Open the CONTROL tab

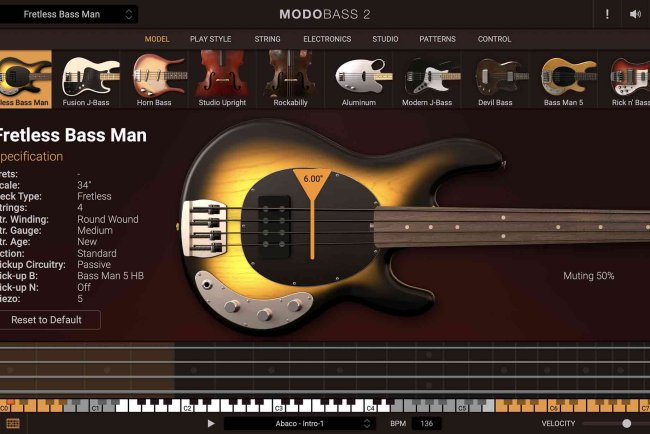pyautogui.click(x=494, y=39)
